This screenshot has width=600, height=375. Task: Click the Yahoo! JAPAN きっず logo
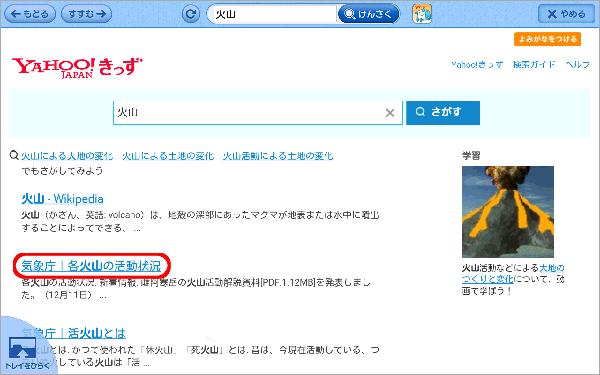(x=77, y=68)
